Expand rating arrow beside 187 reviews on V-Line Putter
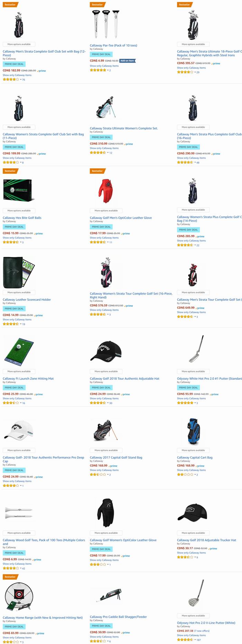The height and width of the screenshot is (644, 242). [195, 640]
